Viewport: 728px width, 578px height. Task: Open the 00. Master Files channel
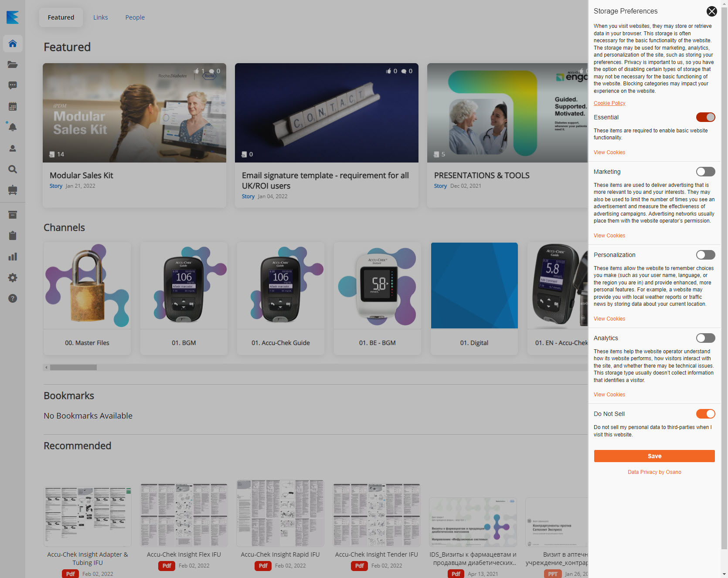(x=87, y=298)
